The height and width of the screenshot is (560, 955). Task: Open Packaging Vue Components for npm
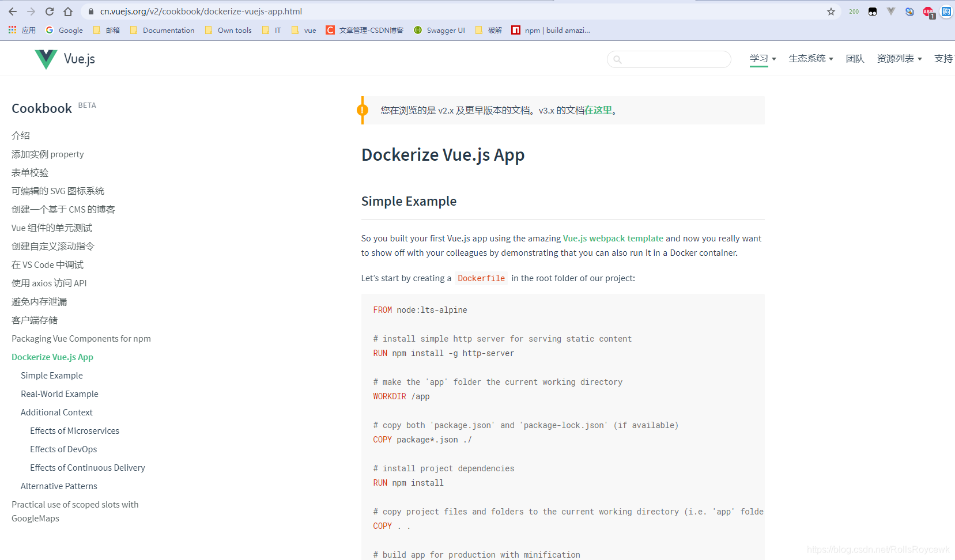coord(81,338)
